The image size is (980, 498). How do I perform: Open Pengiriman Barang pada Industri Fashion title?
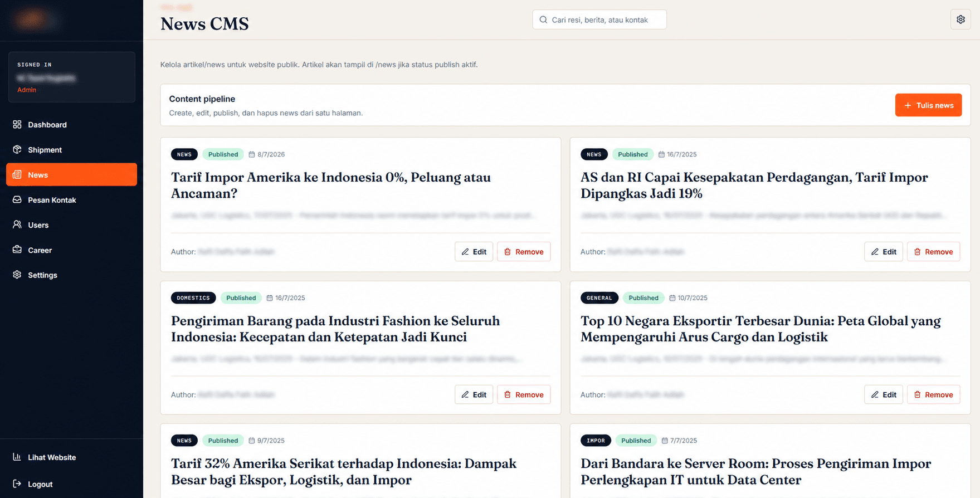pyautogui.click(x=335, y=329)
